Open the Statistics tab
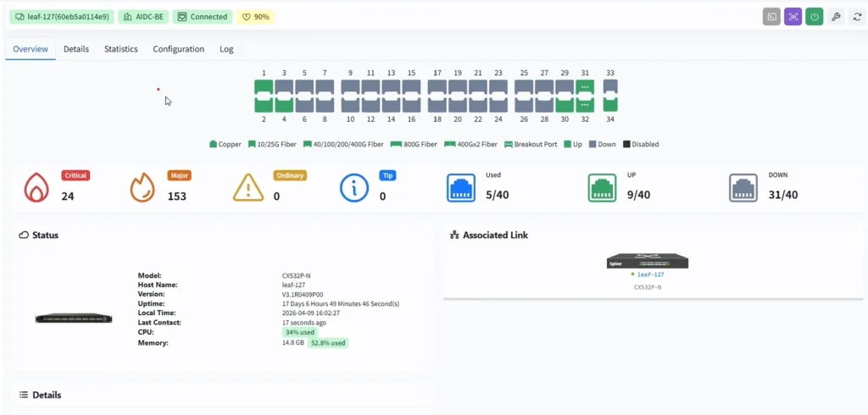This screenshot has width=868, height=415. pyautogui.click(x=120, y=48)
